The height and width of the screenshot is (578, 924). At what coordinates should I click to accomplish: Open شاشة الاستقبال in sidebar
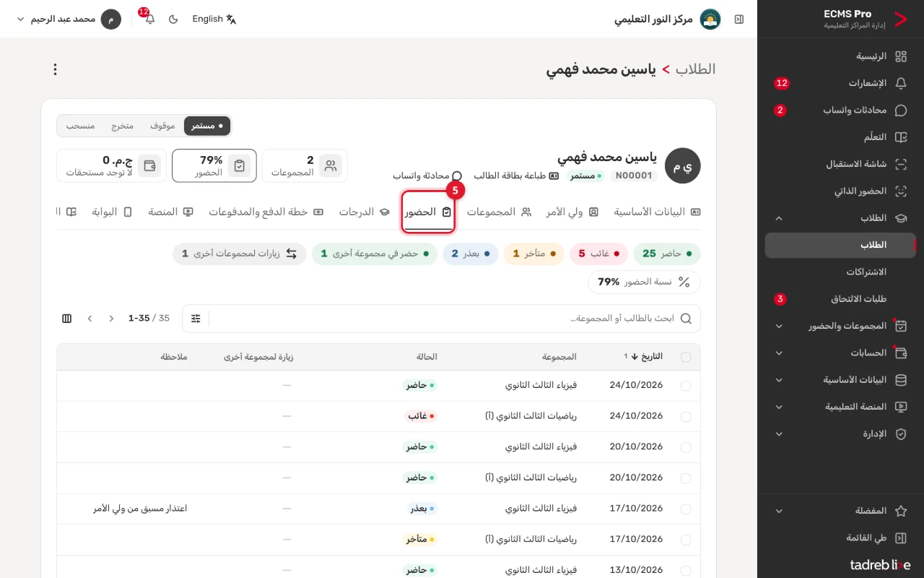pos(840,164)
